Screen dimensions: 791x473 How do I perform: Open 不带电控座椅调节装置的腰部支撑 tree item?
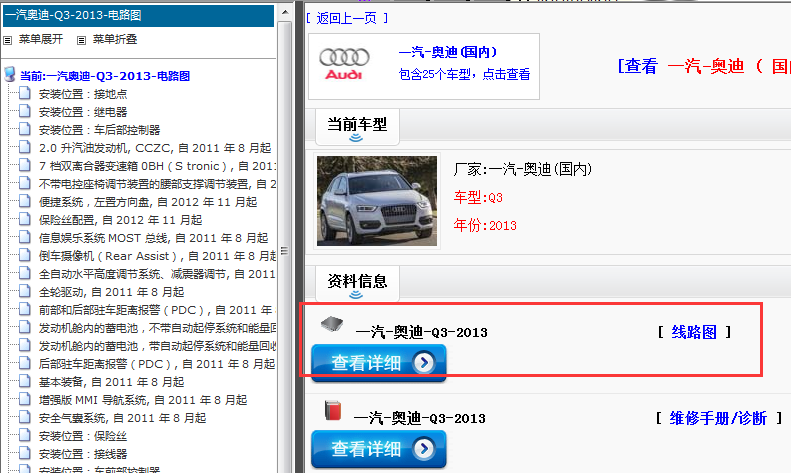[157, 184]
